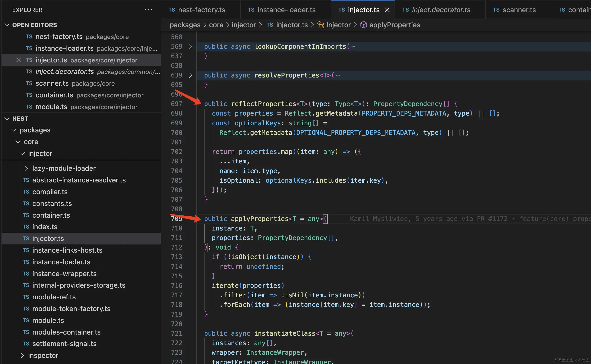Screen dimensions: 591x364
Task: Unfold the lookupComponentInImports method at line 569
Action: [190, 46]
